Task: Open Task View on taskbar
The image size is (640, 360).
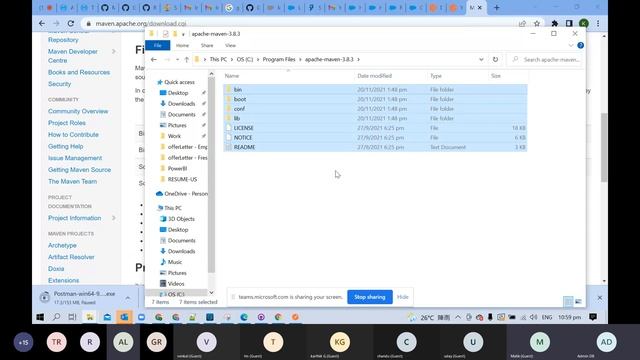Action: click(72, 317)
